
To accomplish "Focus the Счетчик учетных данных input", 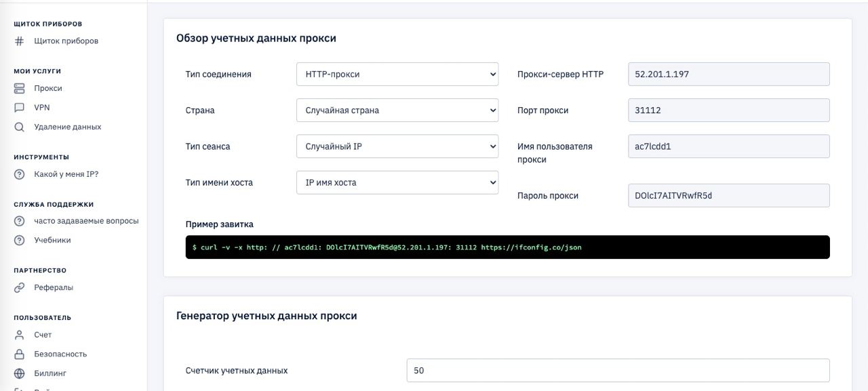I will (618, 371).
